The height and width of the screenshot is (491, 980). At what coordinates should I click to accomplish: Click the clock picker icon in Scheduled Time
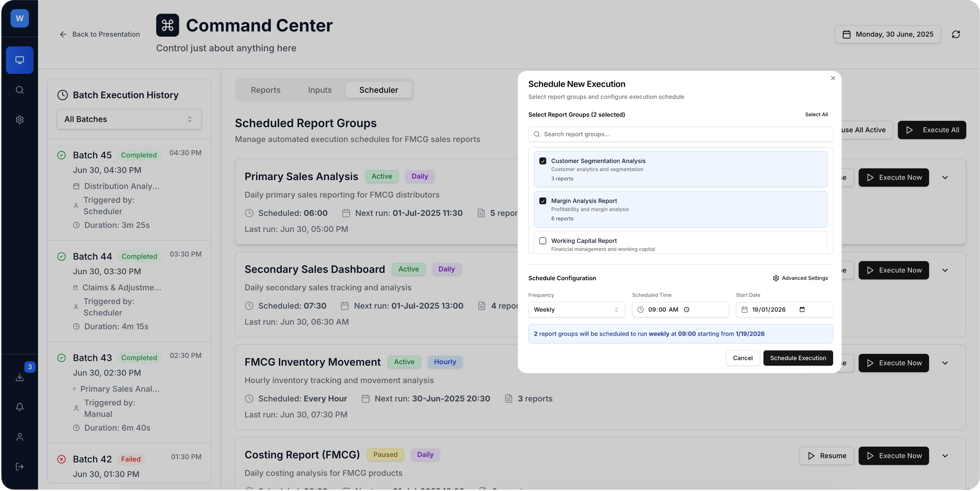tap(686, 310)
